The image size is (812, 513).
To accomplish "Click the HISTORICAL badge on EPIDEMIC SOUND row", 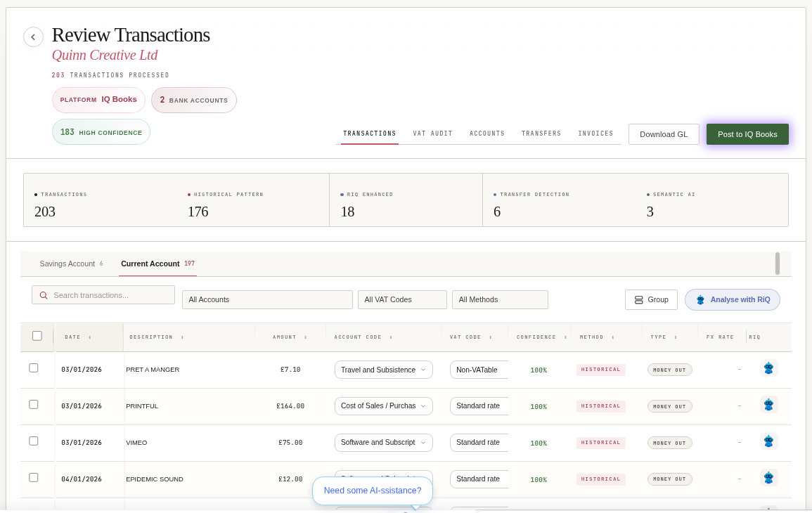I will click(x=600, y=479).
